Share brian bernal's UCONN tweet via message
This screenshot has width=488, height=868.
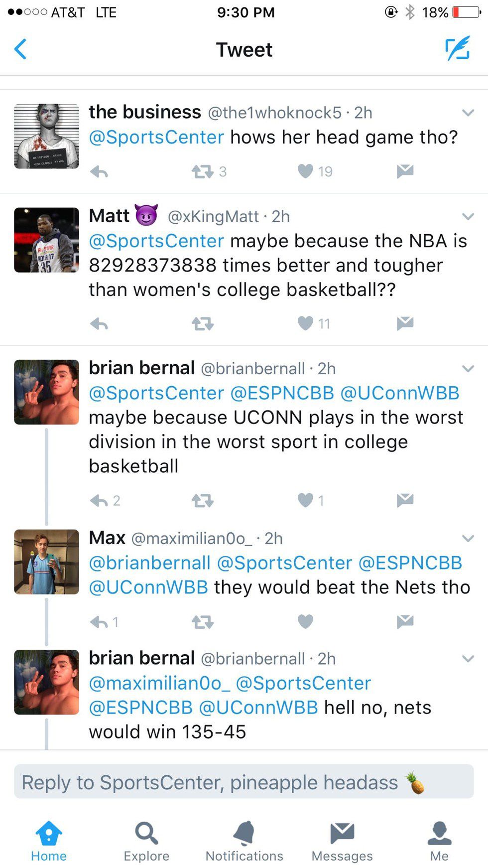point(405,500)
